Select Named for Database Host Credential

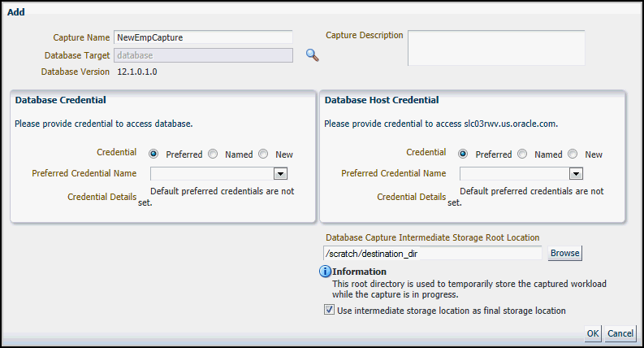coord(522,154)
